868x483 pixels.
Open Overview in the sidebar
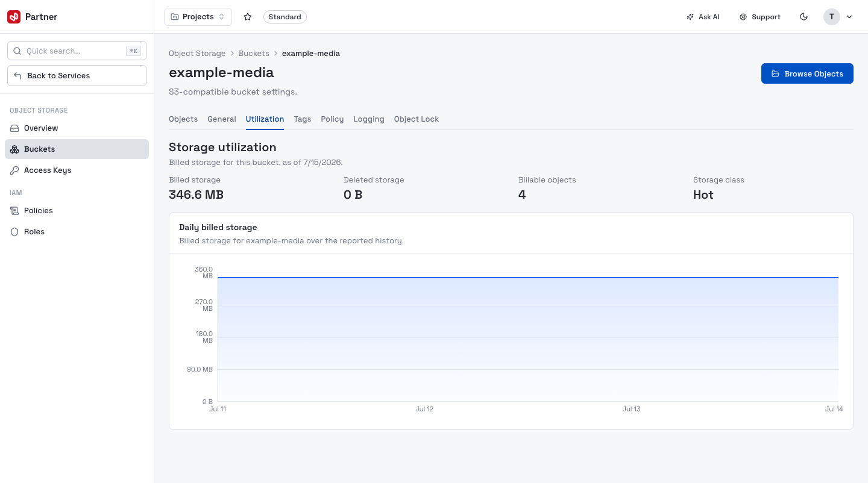click(77, 128)
